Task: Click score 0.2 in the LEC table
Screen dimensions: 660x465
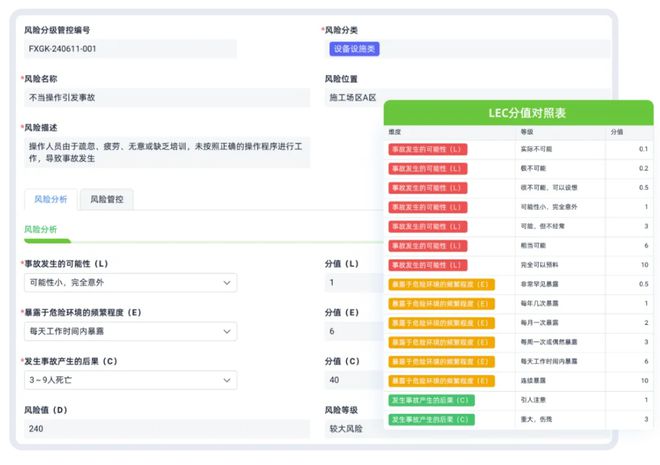Action: click(x=643, y=168)
